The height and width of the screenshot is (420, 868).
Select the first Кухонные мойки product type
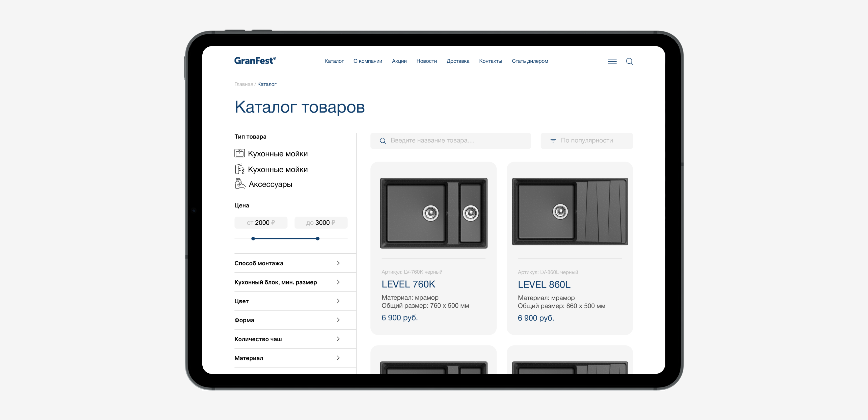coord(278,154)
